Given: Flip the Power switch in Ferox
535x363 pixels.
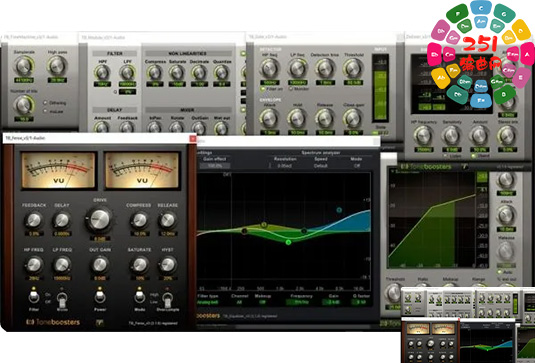Looking at the screenshot, I should pos(100,296).
